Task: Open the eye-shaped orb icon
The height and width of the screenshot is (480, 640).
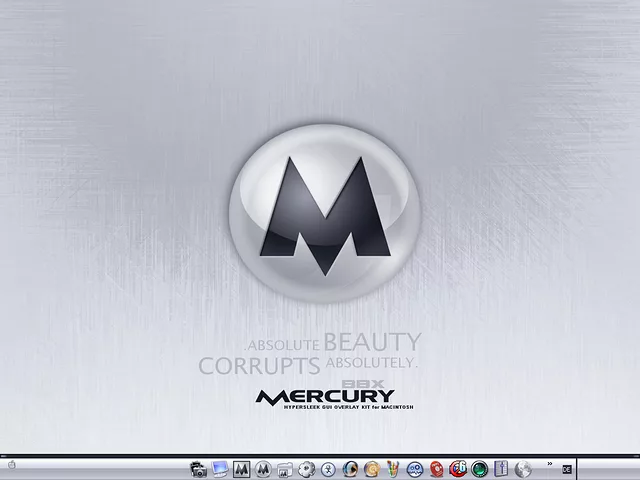Action: 350,469
